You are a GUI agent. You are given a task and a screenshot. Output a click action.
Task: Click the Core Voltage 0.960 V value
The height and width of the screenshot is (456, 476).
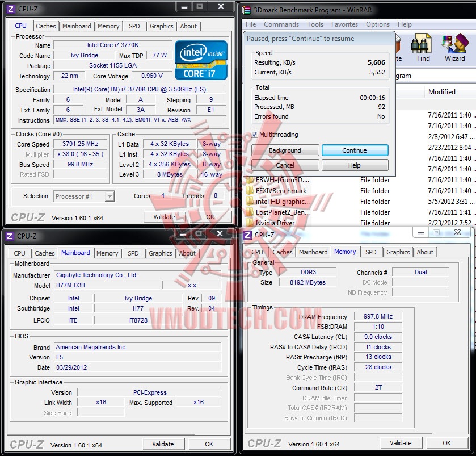pos(152,76)
